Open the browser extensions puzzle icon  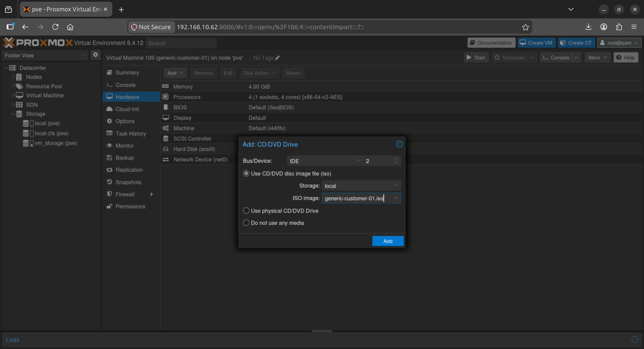pyautogui.click(x=619, y=27)
